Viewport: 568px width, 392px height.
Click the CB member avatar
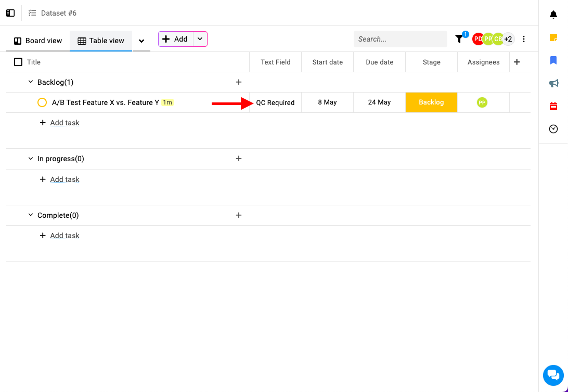point(498,39)
